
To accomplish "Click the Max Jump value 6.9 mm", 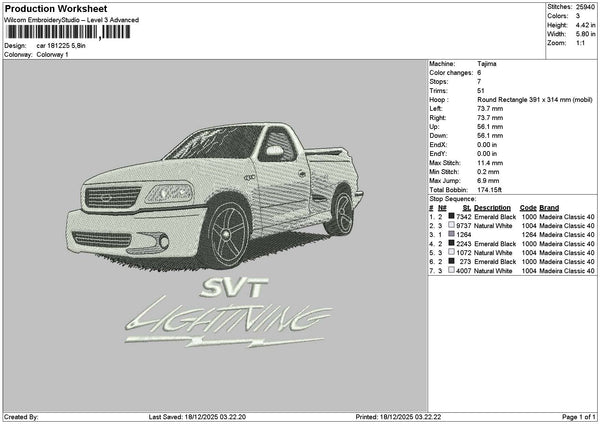I will [x=488, y=181].
